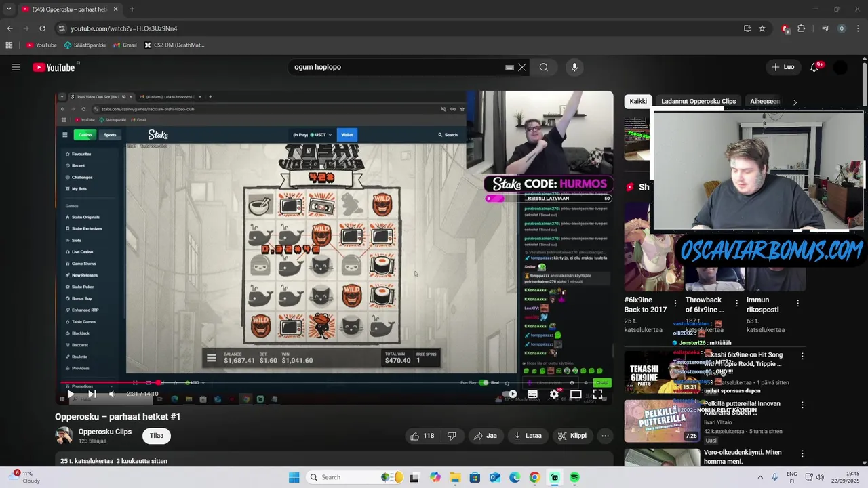Toggle subtitles in video player

532,394
